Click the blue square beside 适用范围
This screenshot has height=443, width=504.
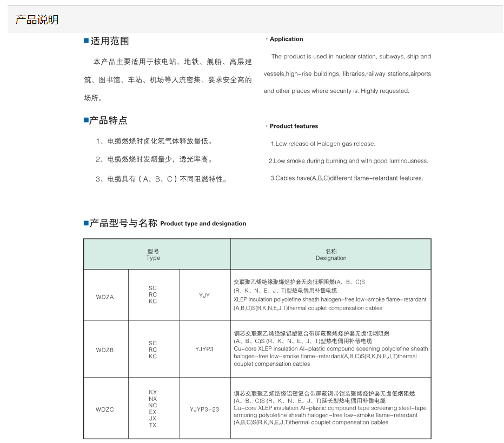click(86, 41)
